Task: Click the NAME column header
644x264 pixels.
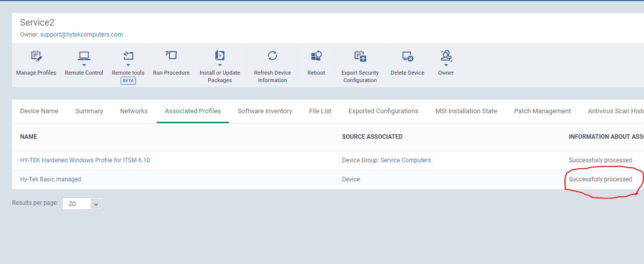Action: coord(29,137)
